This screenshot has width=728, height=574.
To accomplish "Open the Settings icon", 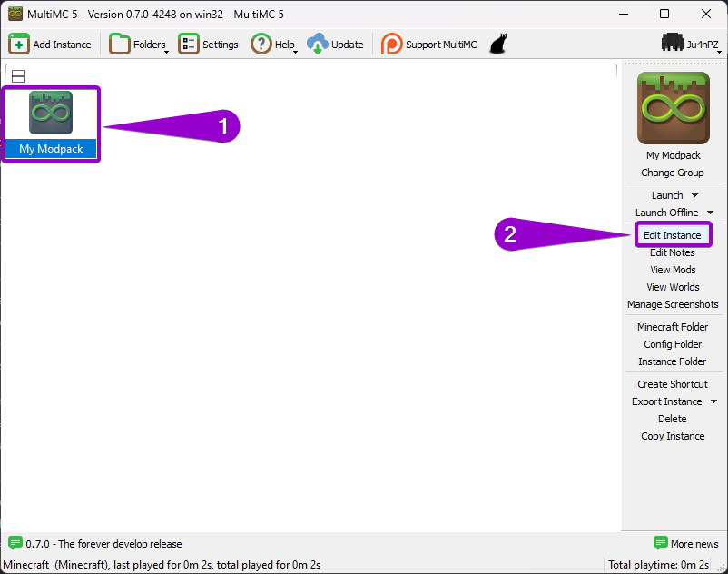I will [x=189, y=43].
